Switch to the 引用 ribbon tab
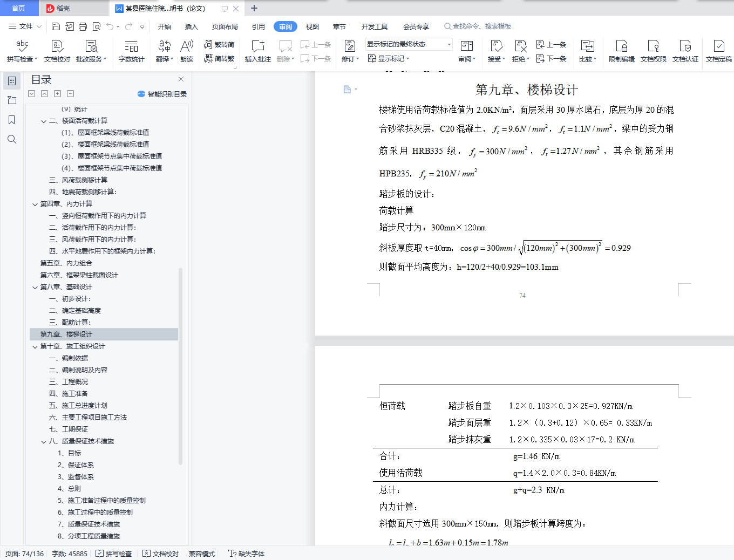The image size is (734, 560). 259,26
